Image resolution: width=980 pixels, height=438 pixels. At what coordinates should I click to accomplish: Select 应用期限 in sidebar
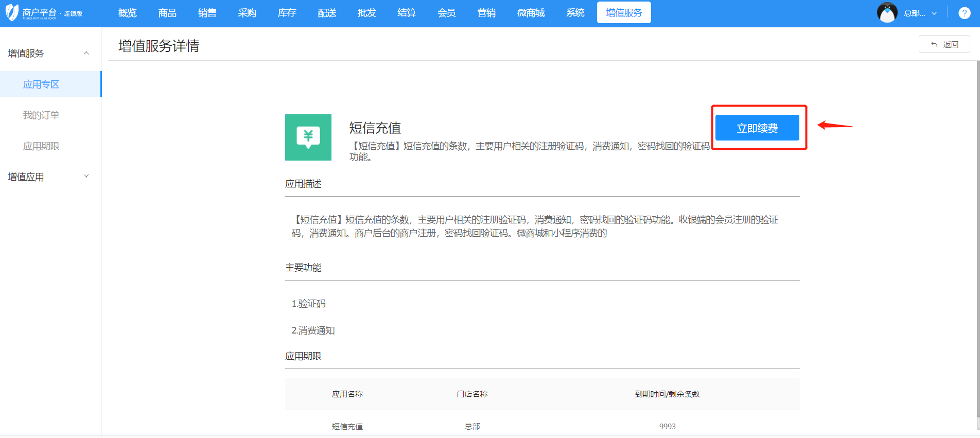click(41, 146)
